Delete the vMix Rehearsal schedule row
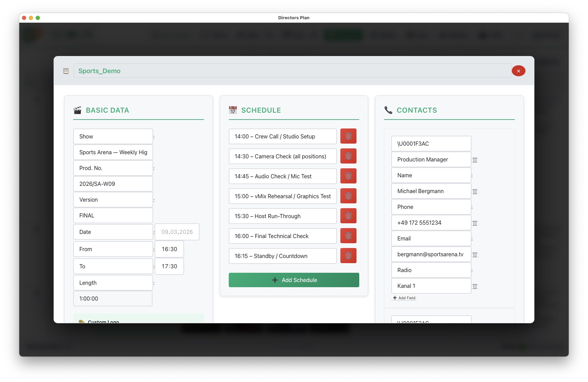Viewport: 588px width, 382px height. [x=348, y=196]
